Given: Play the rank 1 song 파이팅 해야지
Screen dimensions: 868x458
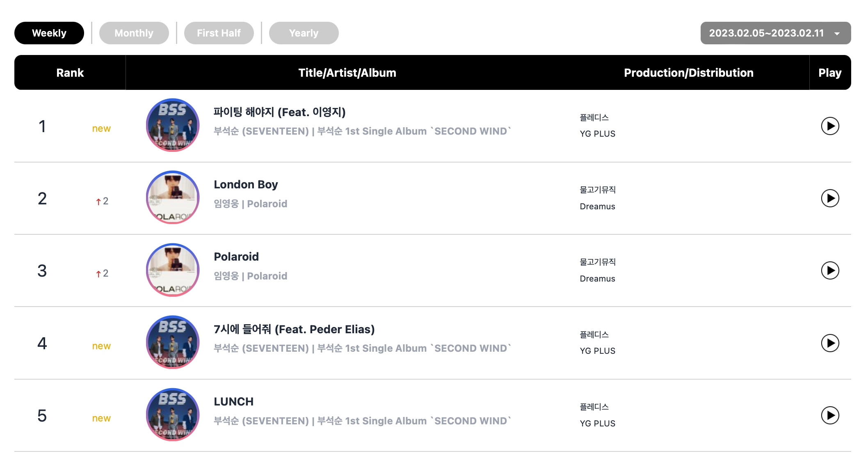Looking at the screenshot, I should 830,126.
